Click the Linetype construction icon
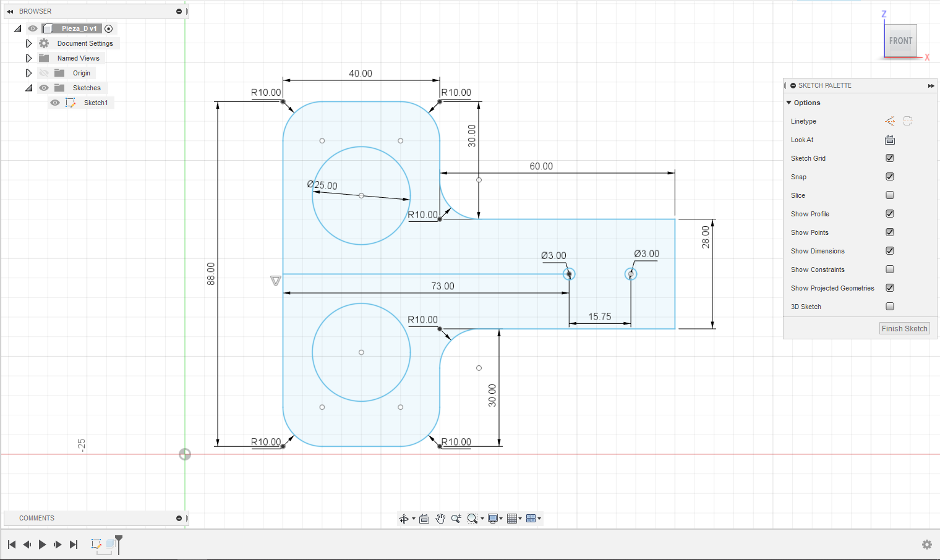940x560 pixels. coord(890,121)
